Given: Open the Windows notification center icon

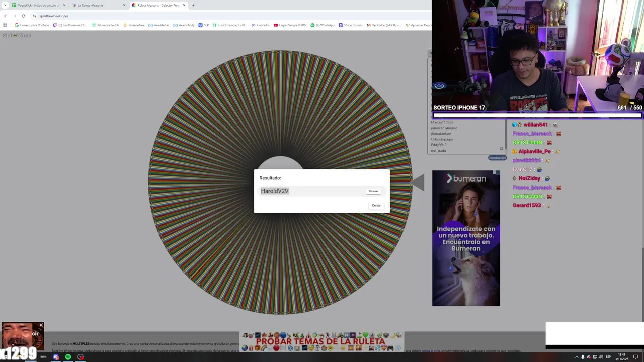Looking at the screenshot, I should click(x=635, y=357).
